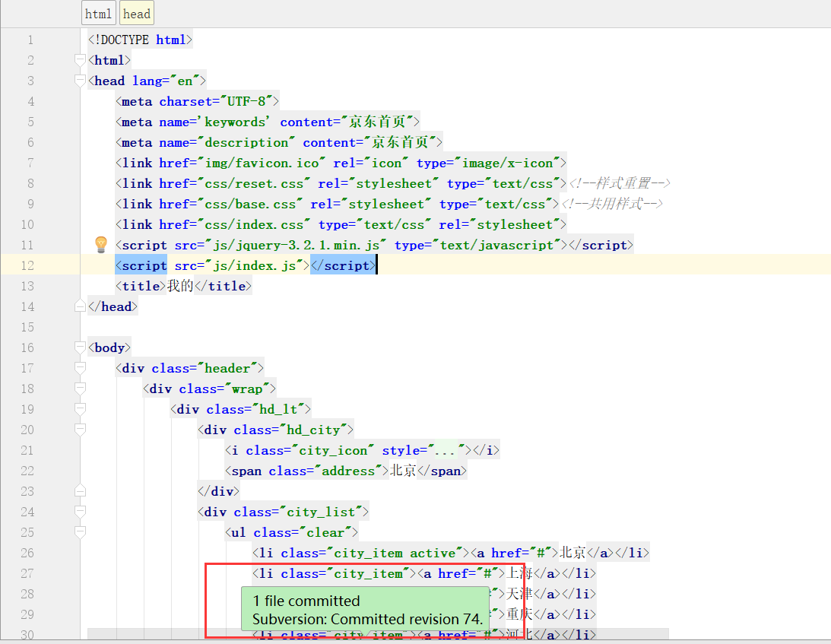Collapse the div class="wrap" fold on line 18
Image resolution: width=831 pixels, height=644 pixels.
(x=80, y=389)
